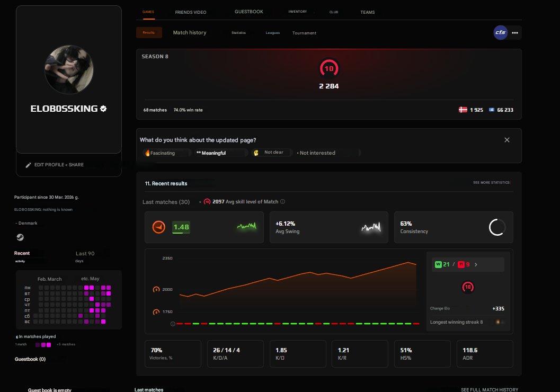Click the level 10 skill badge in Season 8
The width and height of the screenshot is (560, 392).
[x=329, y=68]
